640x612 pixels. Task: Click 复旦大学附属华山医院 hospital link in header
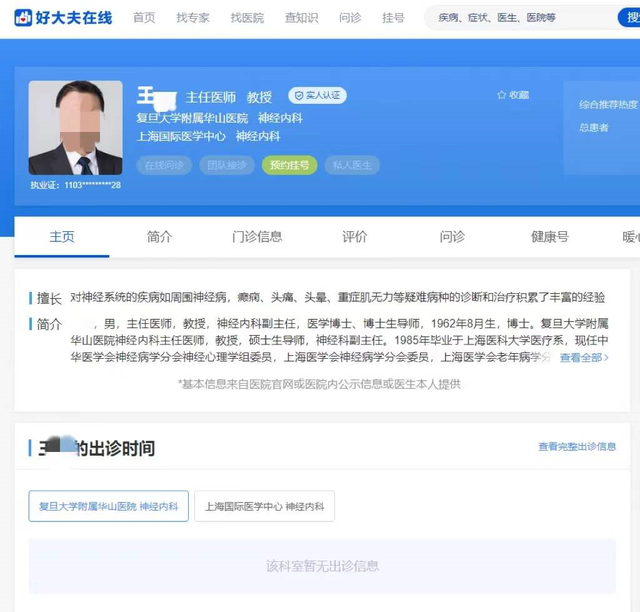click(192, 118)
